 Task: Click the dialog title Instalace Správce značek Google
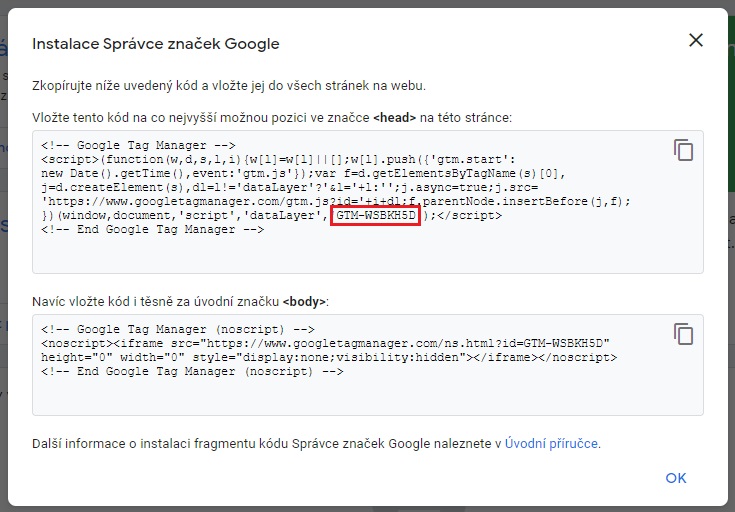(156, 44)
